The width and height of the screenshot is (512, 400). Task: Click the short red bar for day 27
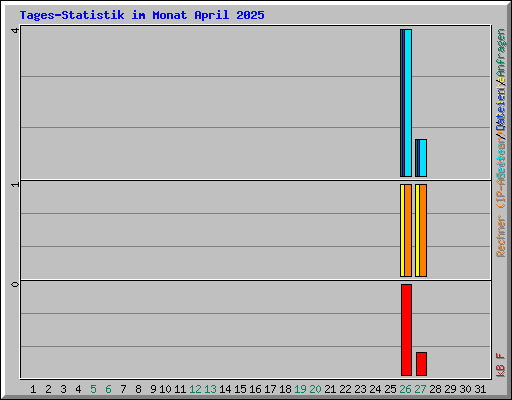(421, 364)
